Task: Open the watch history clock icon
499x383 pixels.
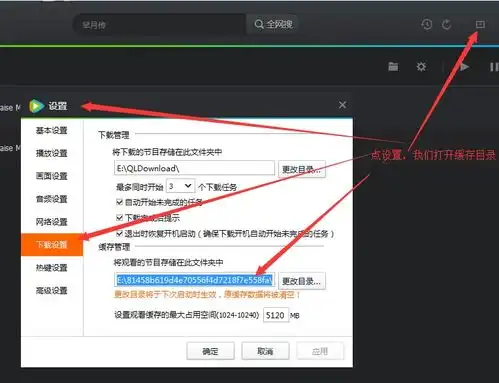Action: 427,24
